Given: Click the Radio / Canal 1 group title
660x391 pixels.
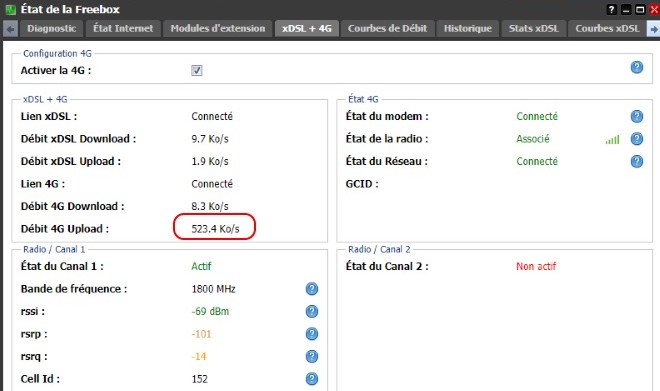Looking at the screenshot, I should tap(54, 249).
